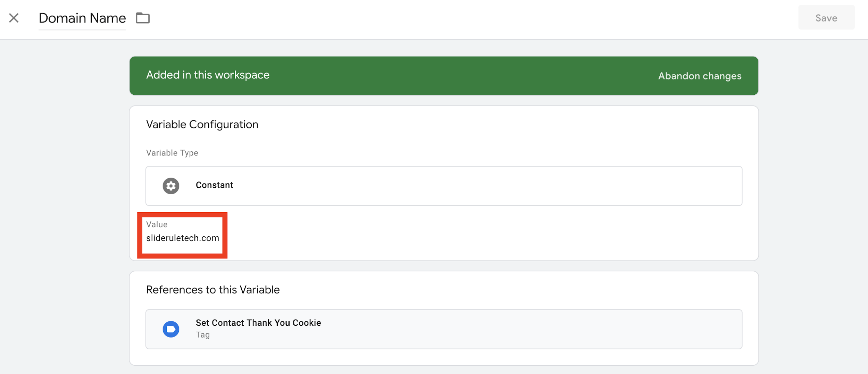Select the Constant variable type label
This screenshot has height=374, width=868.
point(214,185)
